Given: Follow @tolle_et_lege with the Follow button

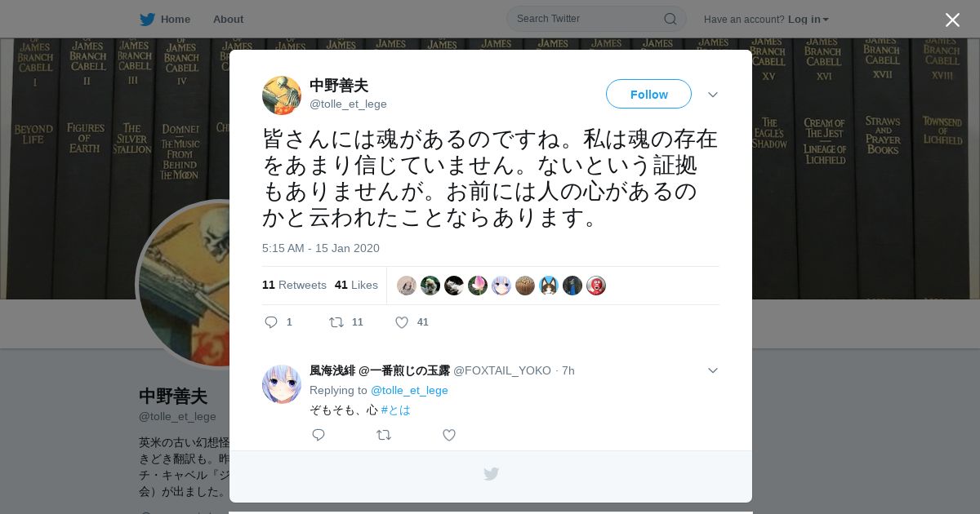Looking at the screenshot, I should click(648, 94).
